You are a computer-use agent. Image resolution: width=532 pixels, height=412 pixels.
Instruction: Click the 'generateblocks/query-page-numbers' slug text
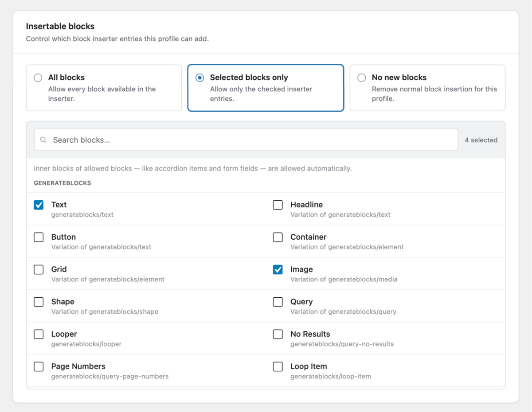click(x=110, y=377)
